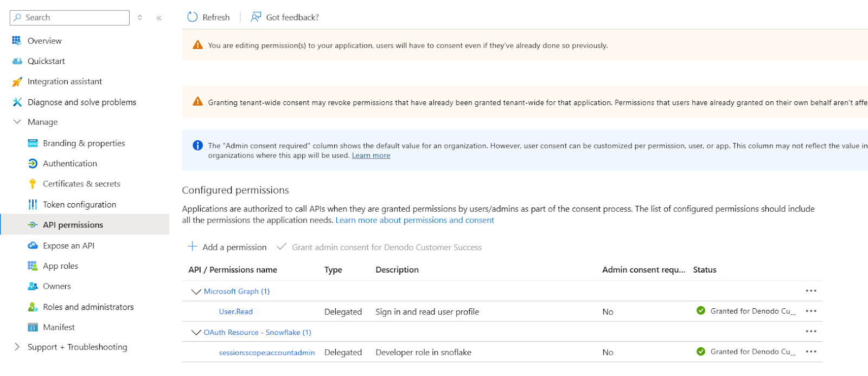Viewport: 868px width, 376px height.
Task: Click Got feedback? button
Action: pos(285,17)
